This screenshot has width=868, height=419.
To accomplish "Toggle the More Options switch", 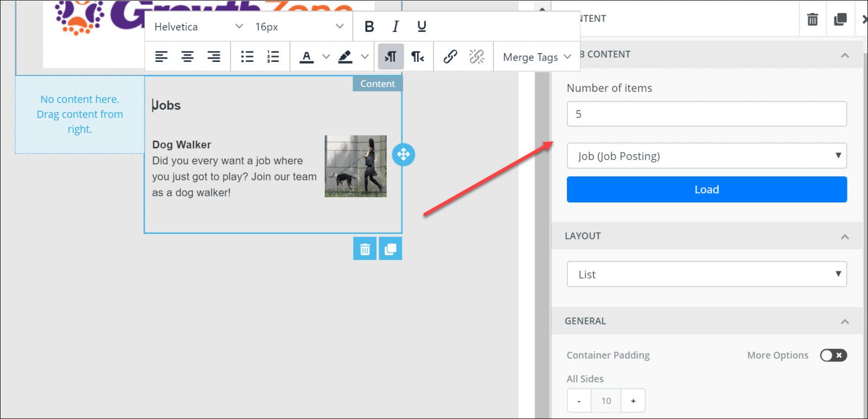I will pos(833,355).
